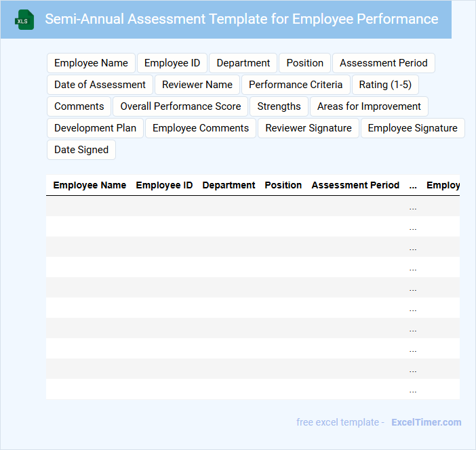Select the Reviewer Signature tag
Image resolution: width=476 pixels, height=450 pixels.
tap(309, 128)
